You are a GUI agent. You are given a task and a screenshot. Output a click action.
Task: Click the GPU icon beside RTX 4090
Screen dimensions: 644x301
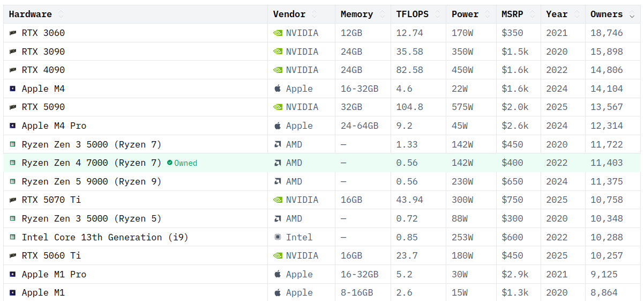[13, 70]
